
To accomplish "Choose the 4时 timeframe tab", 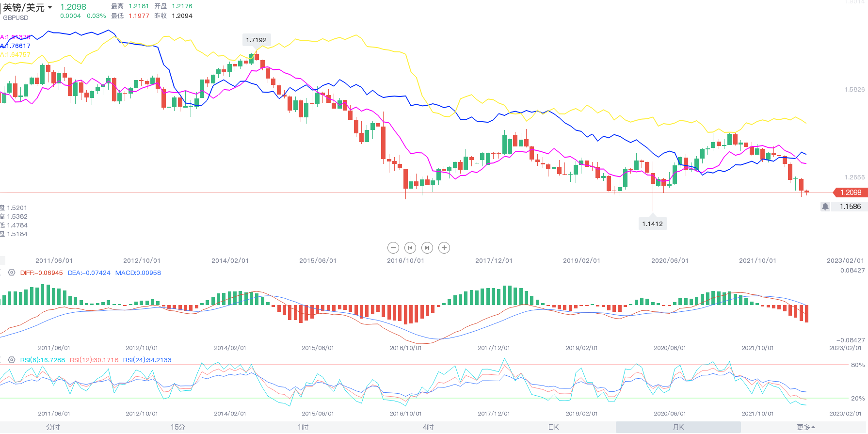I will pos(428,427).
